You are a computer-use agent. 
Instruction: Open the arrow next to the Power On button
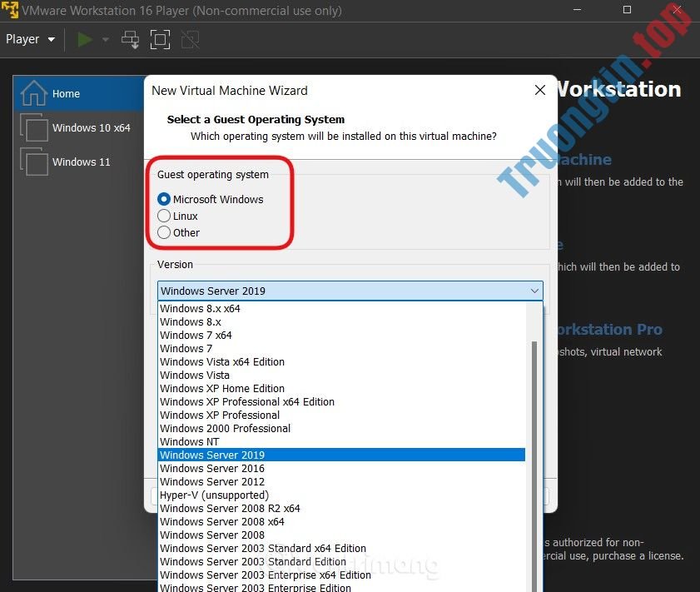click(103, 39)
